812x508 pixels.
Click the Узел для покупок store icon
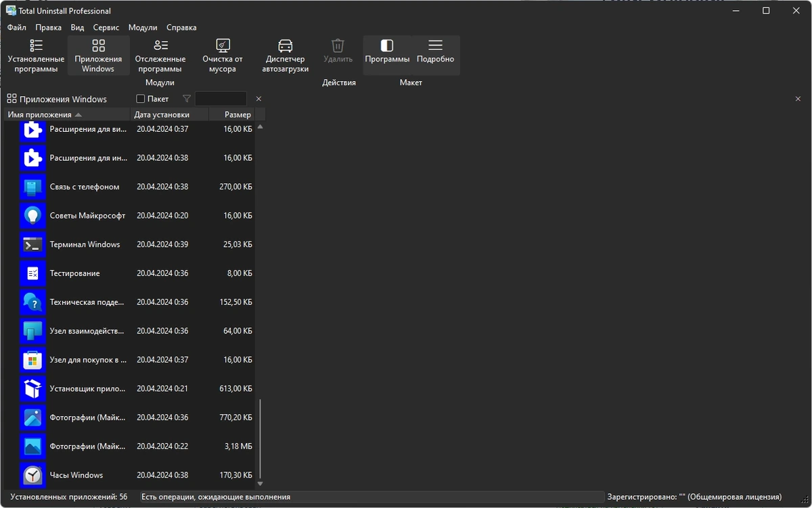tap(32, 360)
